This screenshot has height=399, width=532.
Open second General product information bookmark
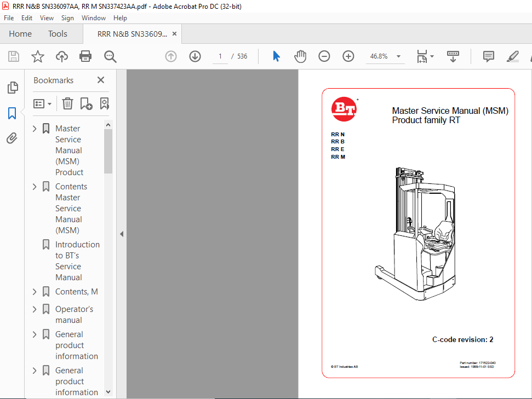pyautogui.click(x=77, y=381)
